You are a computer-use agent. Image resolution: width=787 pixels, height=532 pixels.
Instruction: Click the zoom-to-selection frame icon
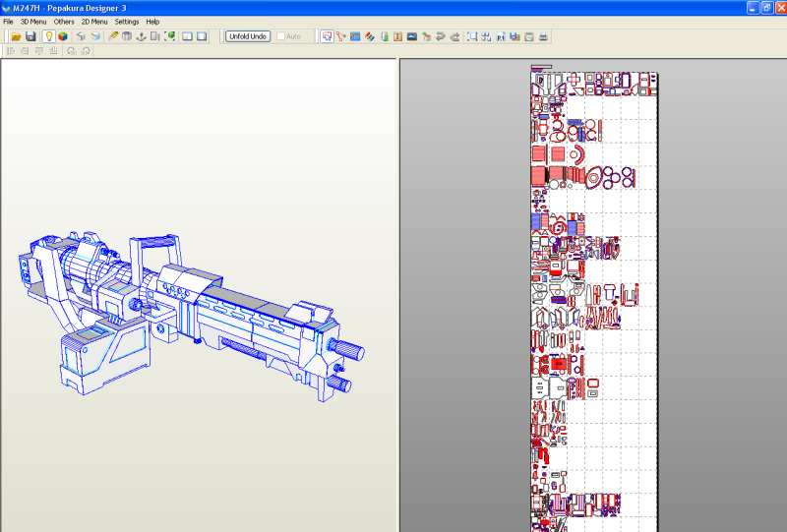click(472, 36)
